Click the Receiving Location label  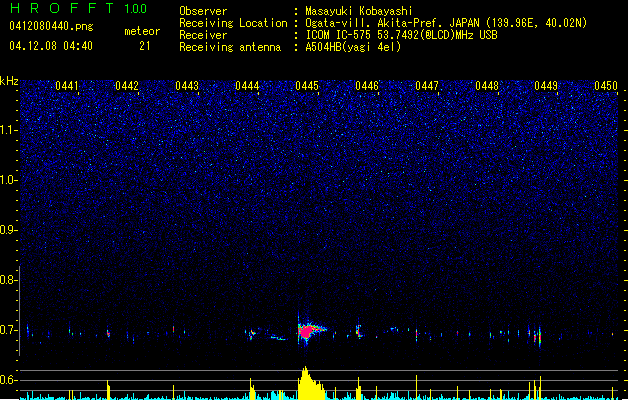pyautogui.click(x=233, y=23)
